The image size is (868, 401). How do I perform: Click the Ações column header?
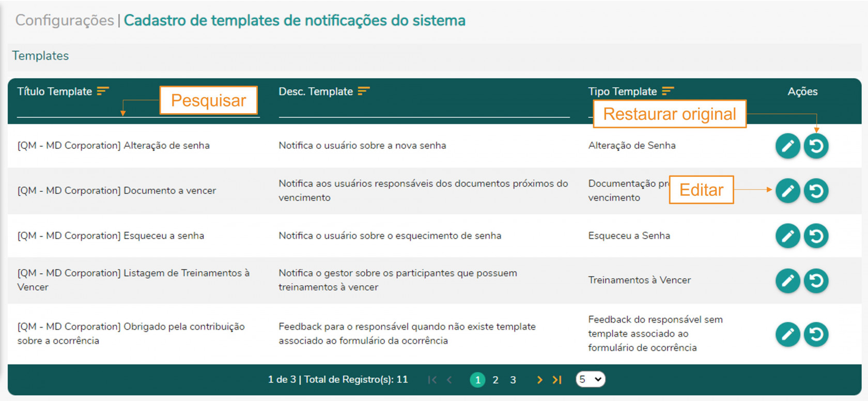point(802,91)
